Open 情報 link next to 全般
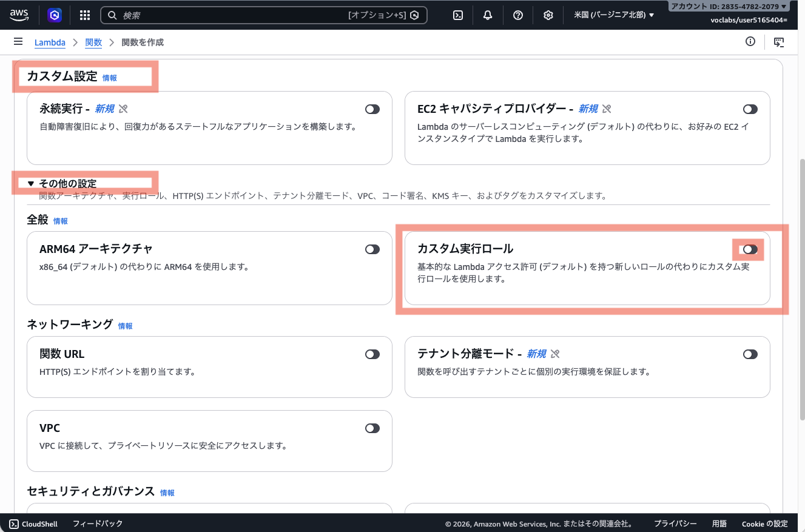The height and width of the screenshot is (532, 805). 61,221
